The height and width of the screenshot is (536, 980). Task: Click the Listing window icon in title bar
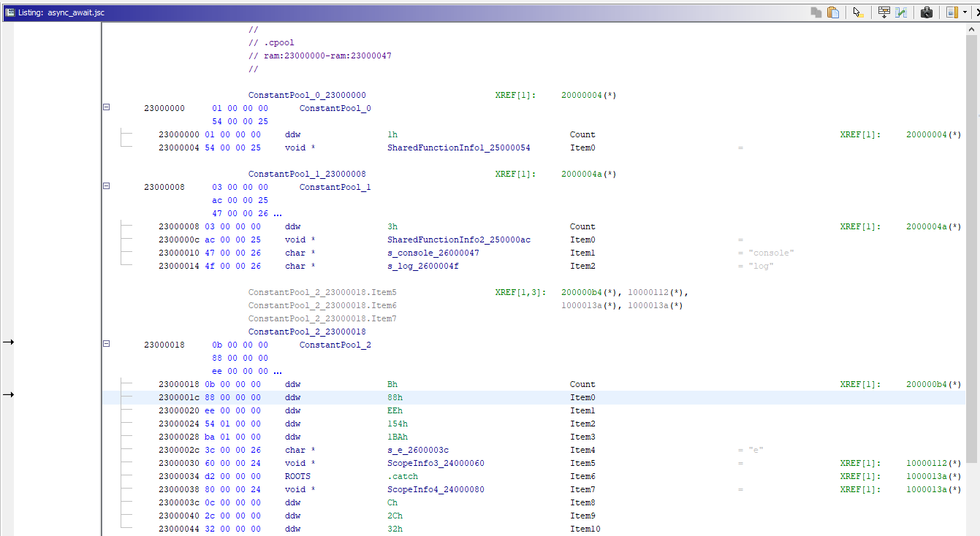pyautogui.click(x=9, y=12)
